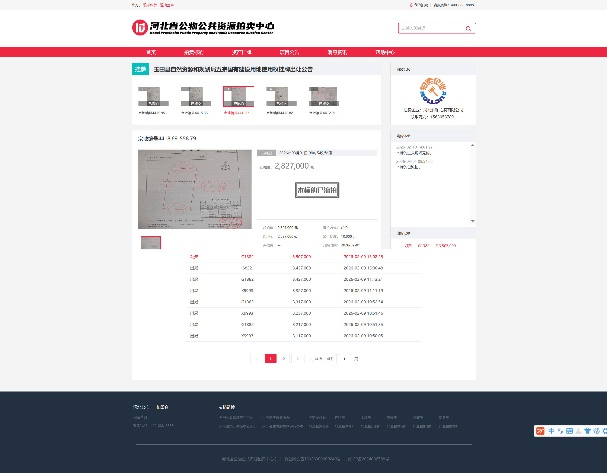This screenshot has height=473, width=607.
Task: Open the auction announcement title next to teal badge
Action: (x=233, y=69)
